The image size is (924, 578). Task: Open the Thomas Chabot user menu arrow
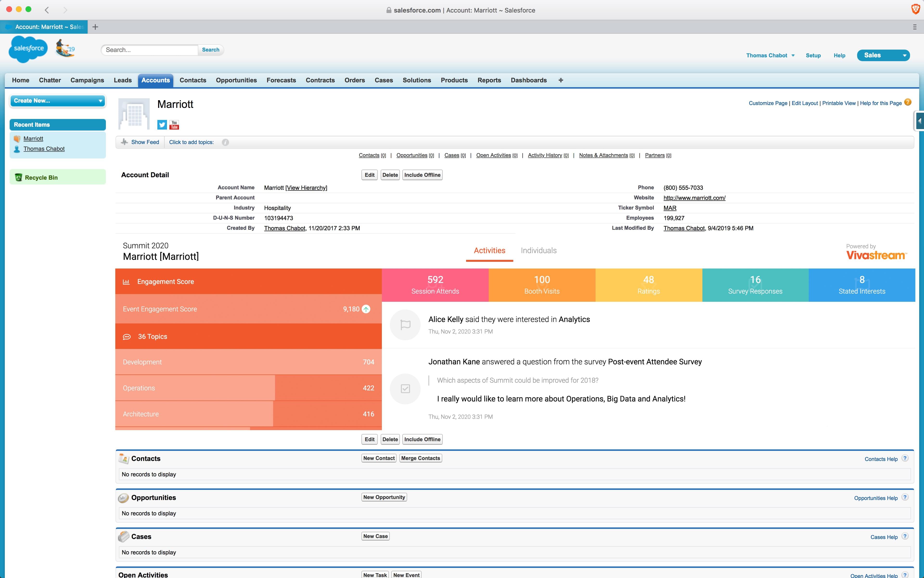point(793,55)
